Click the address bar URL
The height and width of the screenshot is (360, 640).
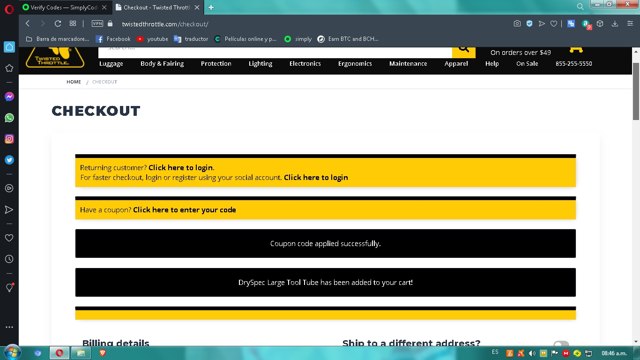(165, 24)
